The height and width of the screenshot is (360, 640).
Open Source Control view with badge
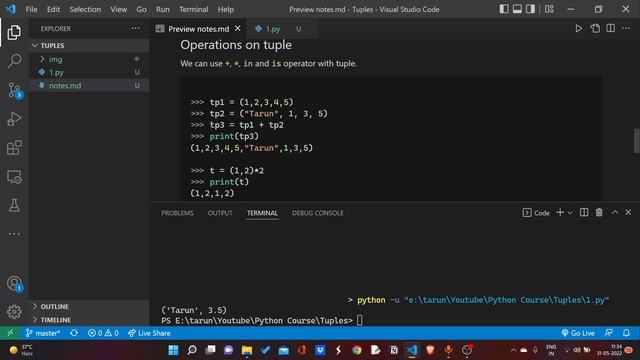15,90
